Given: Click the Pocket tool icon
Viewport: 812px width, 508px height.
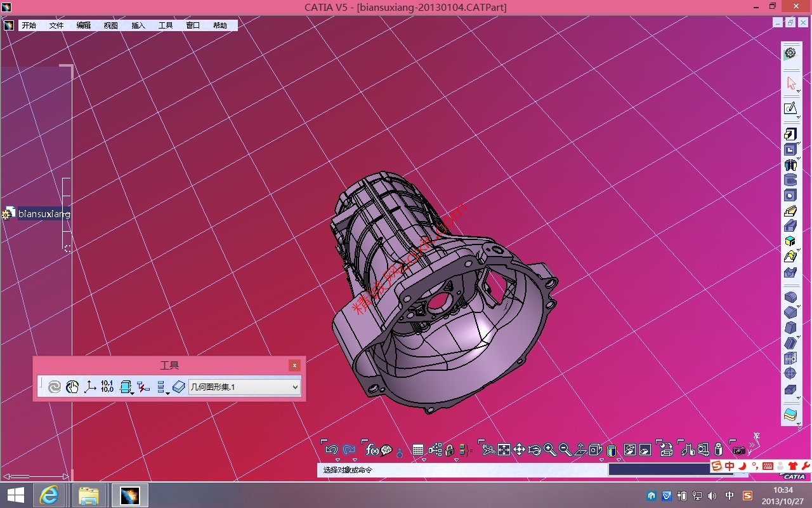Looking at the screenshot, I should (790, 150).
